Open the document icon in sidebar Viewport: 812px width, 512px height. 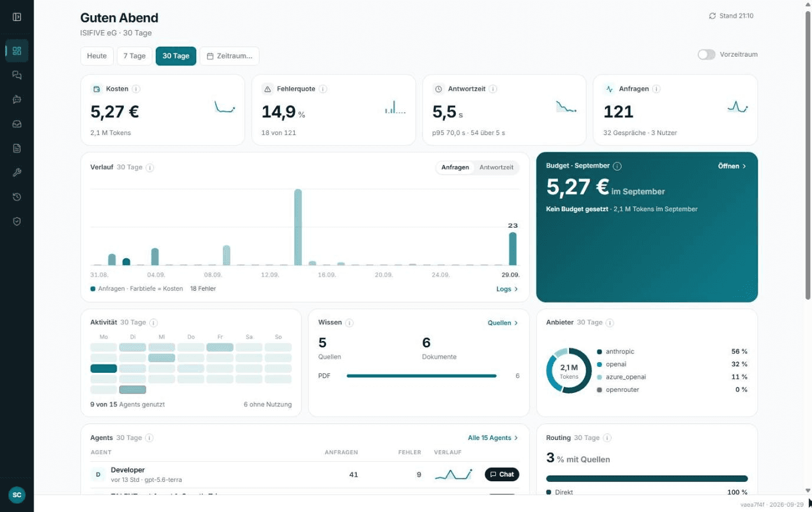tap(17, 148)
